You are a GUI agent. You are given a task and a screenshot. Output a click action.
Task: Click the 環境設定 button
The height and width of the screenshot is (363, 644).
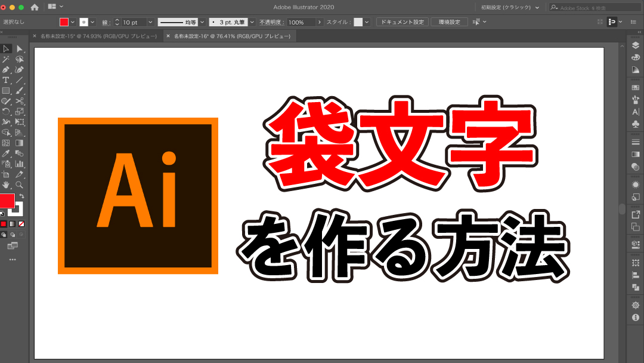[x=450, y=21]
